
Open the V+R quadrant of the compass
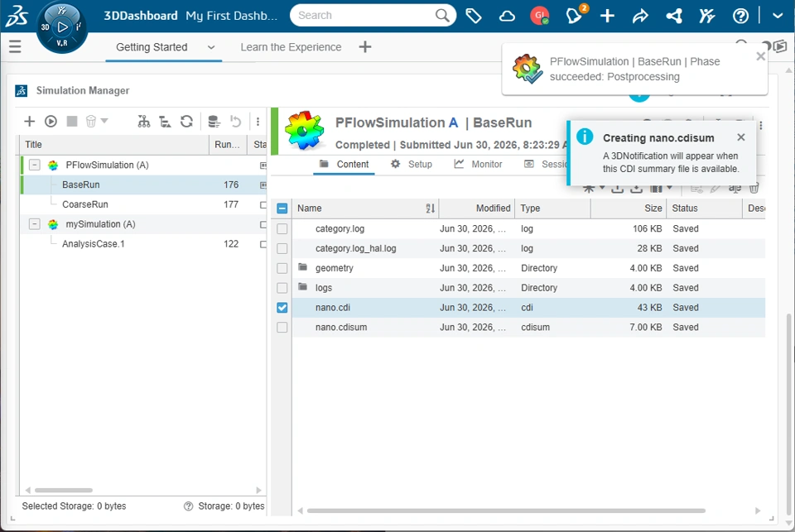coord(62,44)
